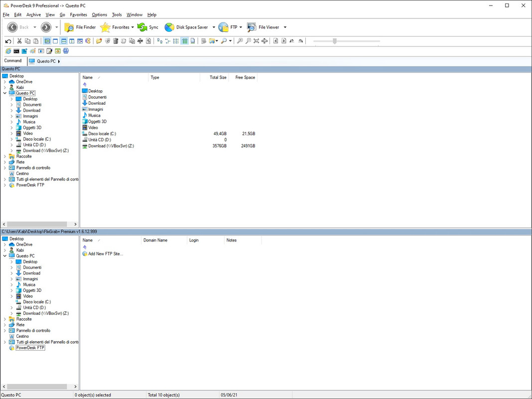Open the Favorites dropdown arrow
The image size is (532, 399).
[133, 27]
